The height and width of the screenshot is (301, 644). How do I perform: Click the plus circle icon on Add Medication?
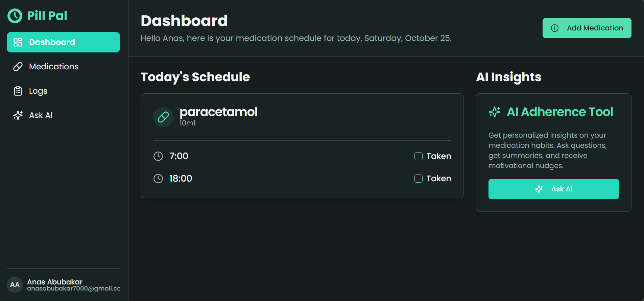pos(555,28)
